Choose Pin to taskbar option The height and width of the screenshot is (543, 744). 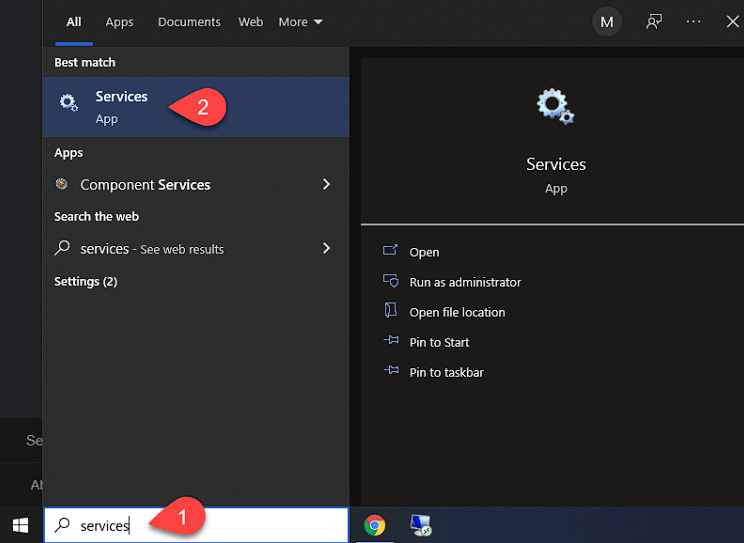(446, 372)
